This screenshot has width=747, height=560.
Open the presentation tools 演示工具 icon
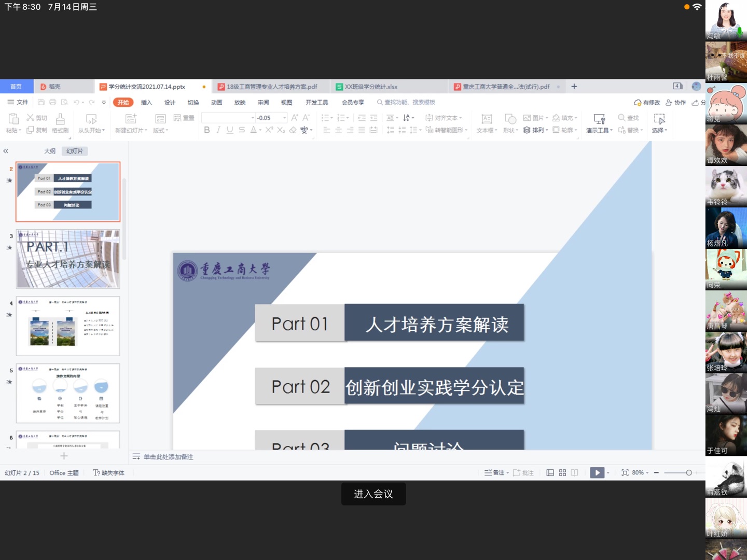pos(599,123)
